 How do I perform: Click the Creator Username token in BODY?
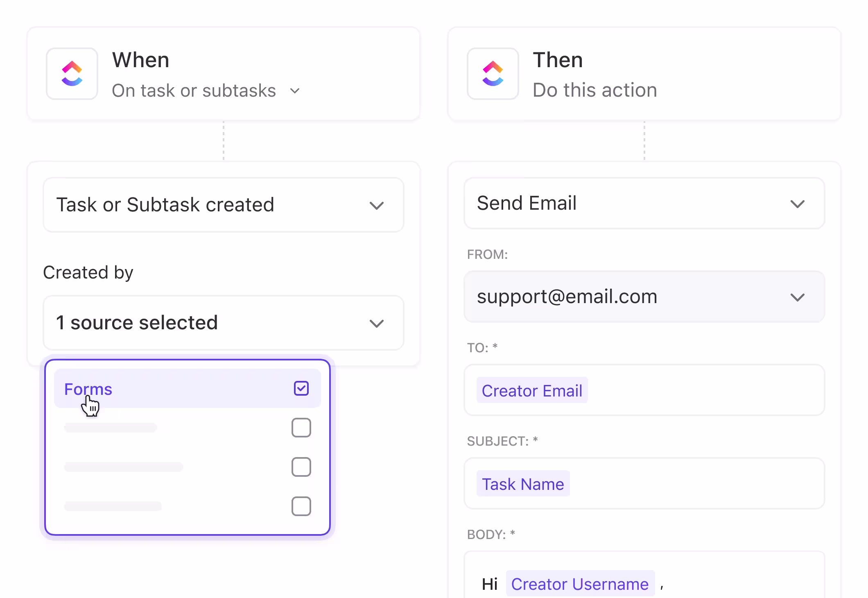point(579,584)
